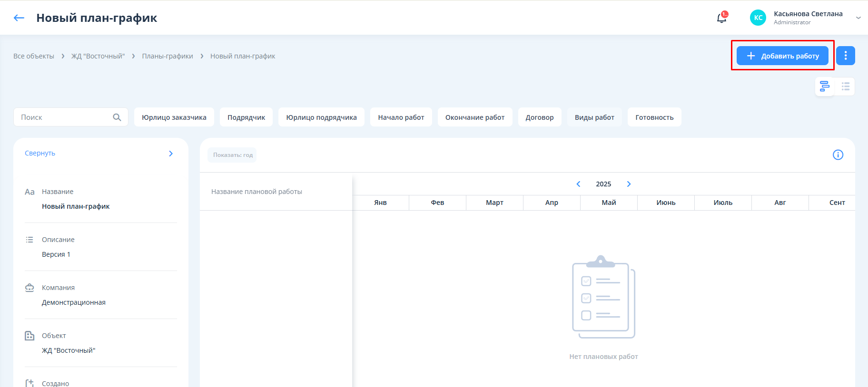Open the Подрядчик filter

pyautogui.click(x=246, y=117)
